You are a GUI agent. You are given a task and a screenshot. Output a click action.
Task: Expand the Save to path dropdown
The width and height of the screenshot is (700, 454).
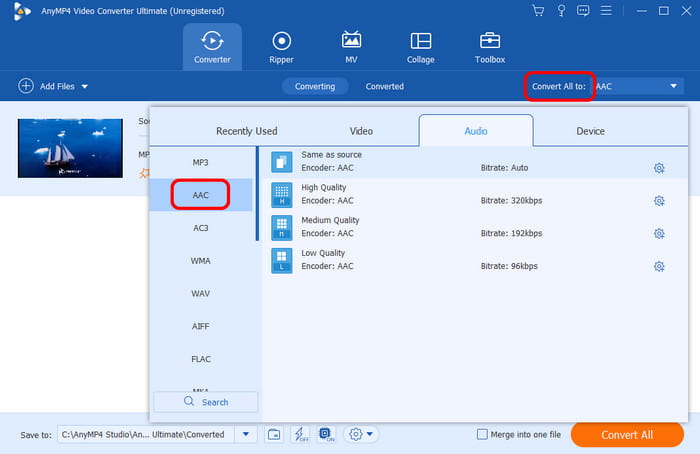click(246, 434)
